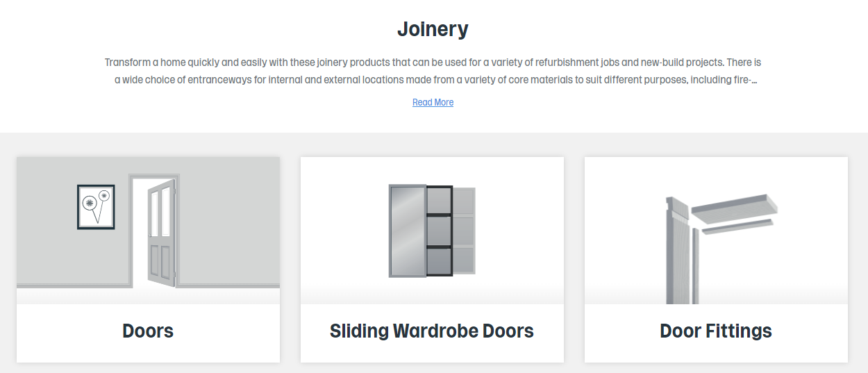This screenshot has width=868, height=373.
Task: Click the framed flower picture icon
Action: (96, 207)
